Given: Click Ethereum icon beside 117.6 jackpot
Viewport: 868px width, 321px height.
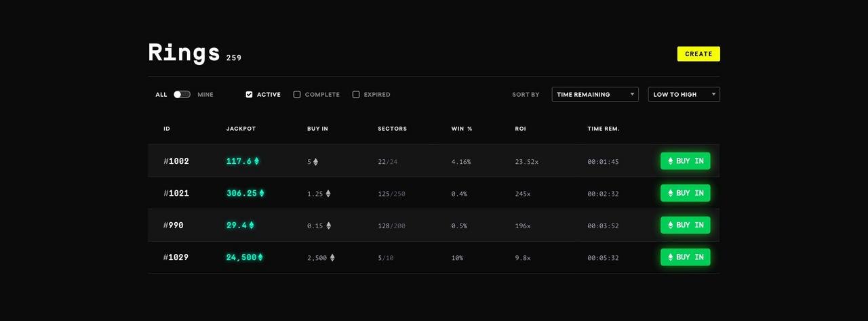Looking at the screenshot, I should coord(256,161).
